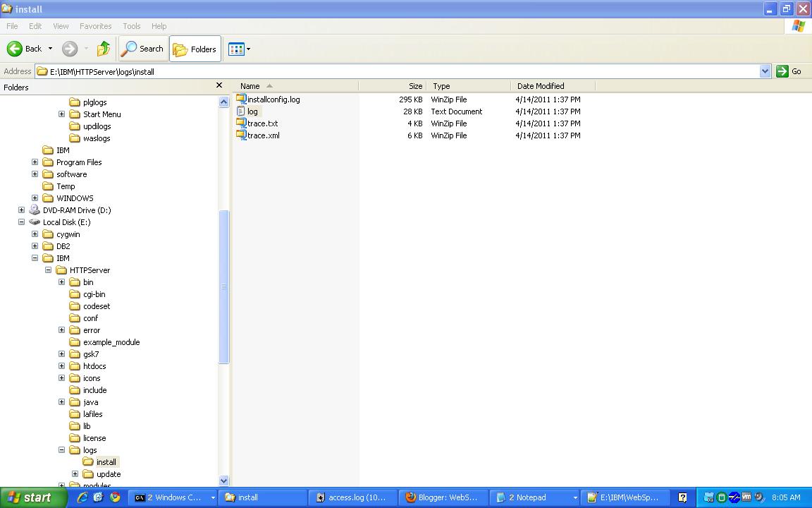The height and width of the screenshot is (508, 812).
Task: Collapse the HTTPServer folder node
Action: pos(48,270)
